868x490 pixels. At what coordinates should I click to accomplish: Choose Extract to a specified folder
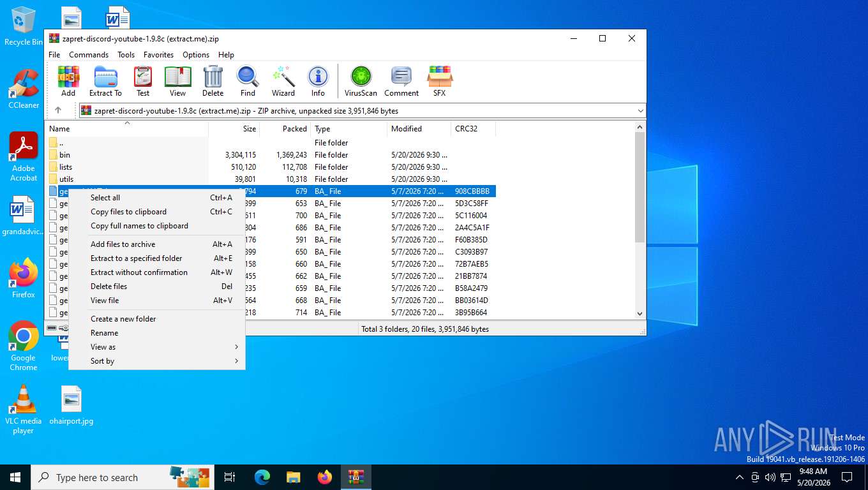click(x=157, y=258)
